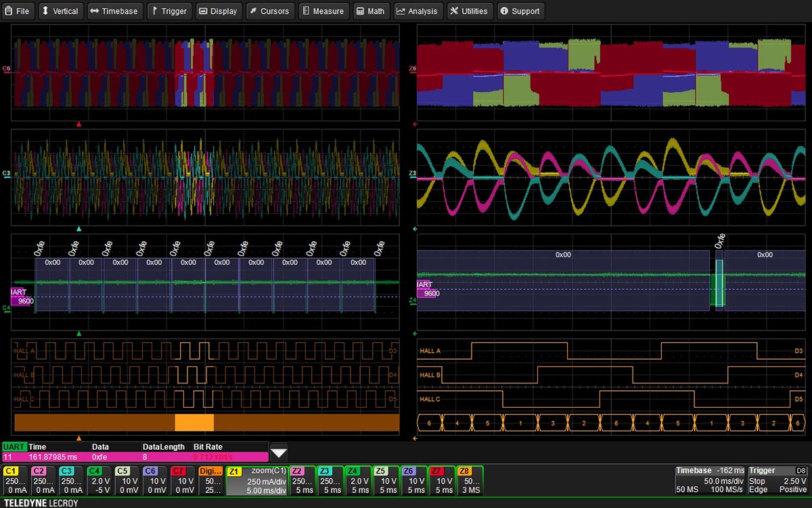The height and width of the screenshot is (508, 812).
Task: Open the Digital group descriptor box
Action: [x=210, y=480]
